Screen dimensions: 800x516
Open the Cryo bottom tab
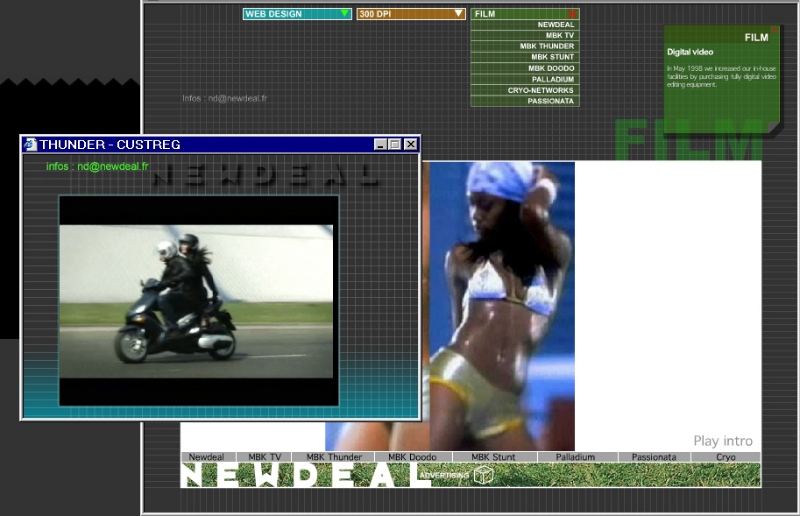point(726,457)
